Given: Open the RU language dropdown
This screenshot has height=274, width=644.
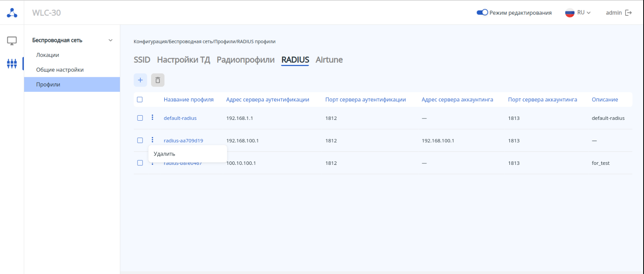Looking at the screenshot, I should (x=578, y=13).
